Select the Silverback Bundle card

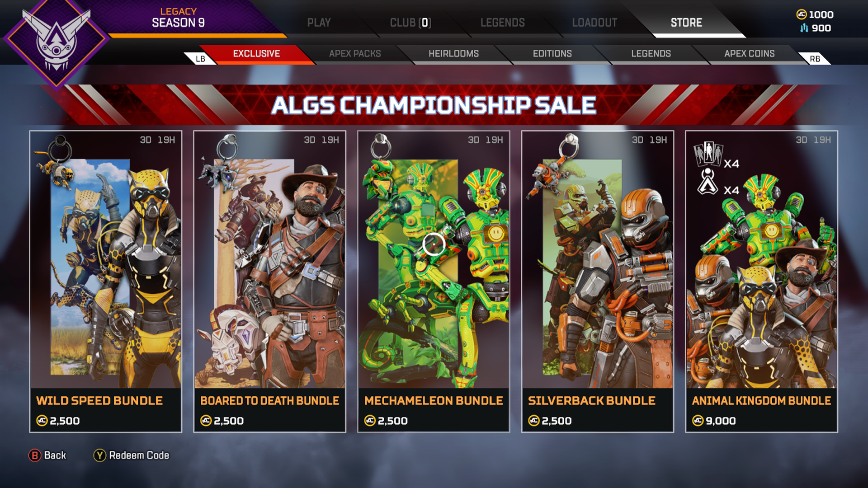coord(597,282)
